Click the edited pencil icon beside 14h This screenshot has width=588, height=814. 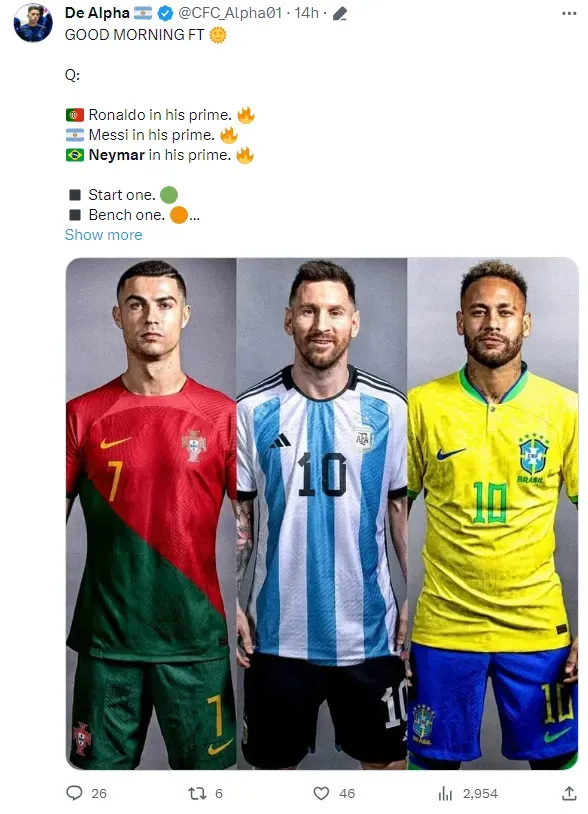[339, 13]
